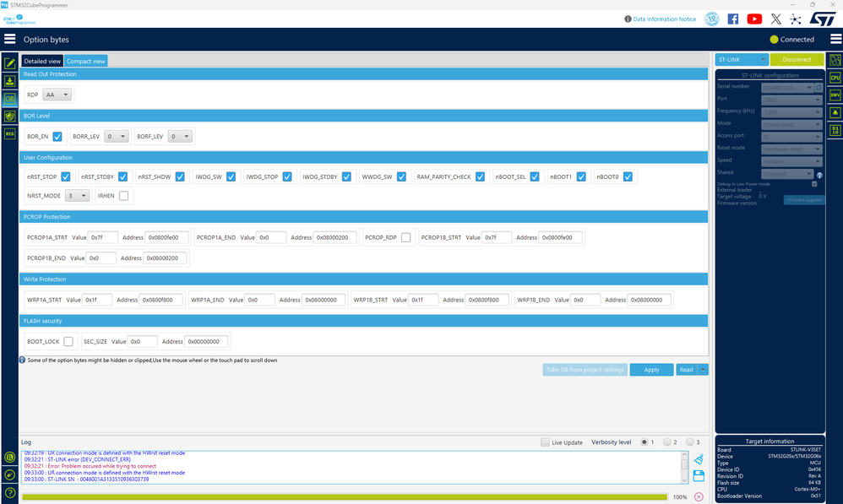Open the ST community network icon
This screenshot has height=504, width=843.
coord(796,19)
